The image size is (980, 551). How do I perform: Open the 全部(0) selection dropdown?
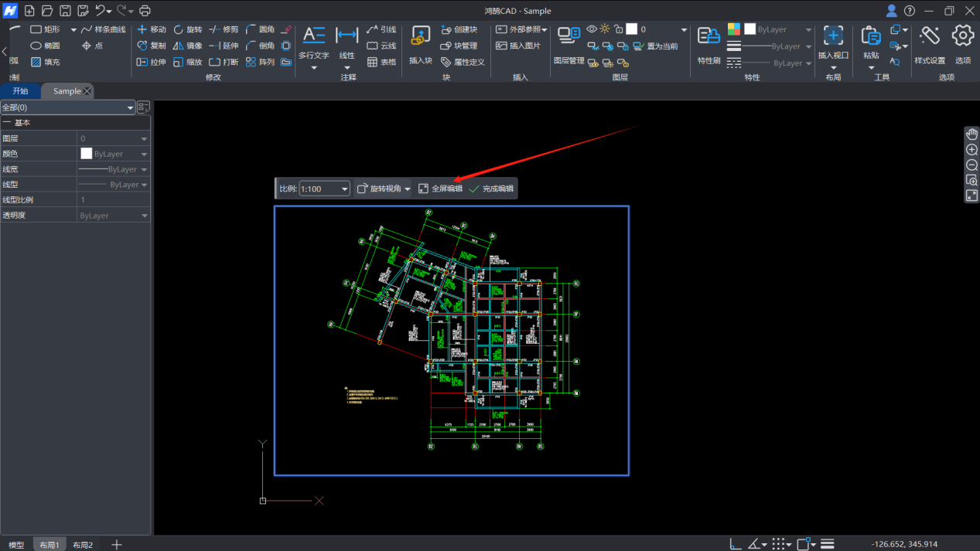click(130, 108)
